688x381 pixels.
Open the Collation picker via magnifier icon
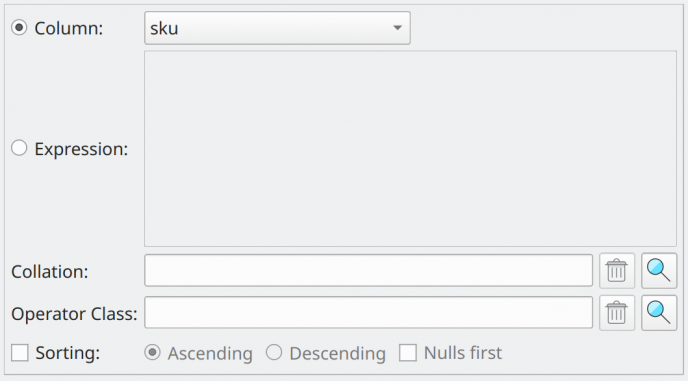pos(659,270)
